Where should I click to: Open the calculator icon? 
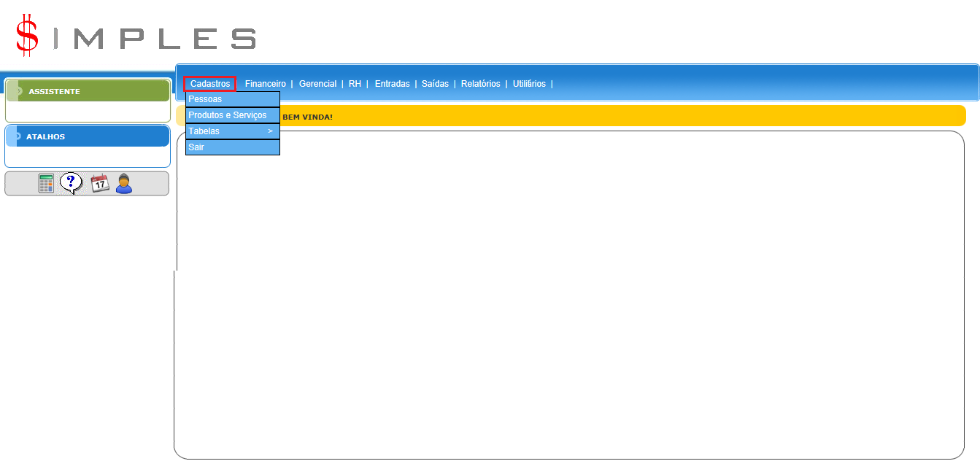click(47, 183)
